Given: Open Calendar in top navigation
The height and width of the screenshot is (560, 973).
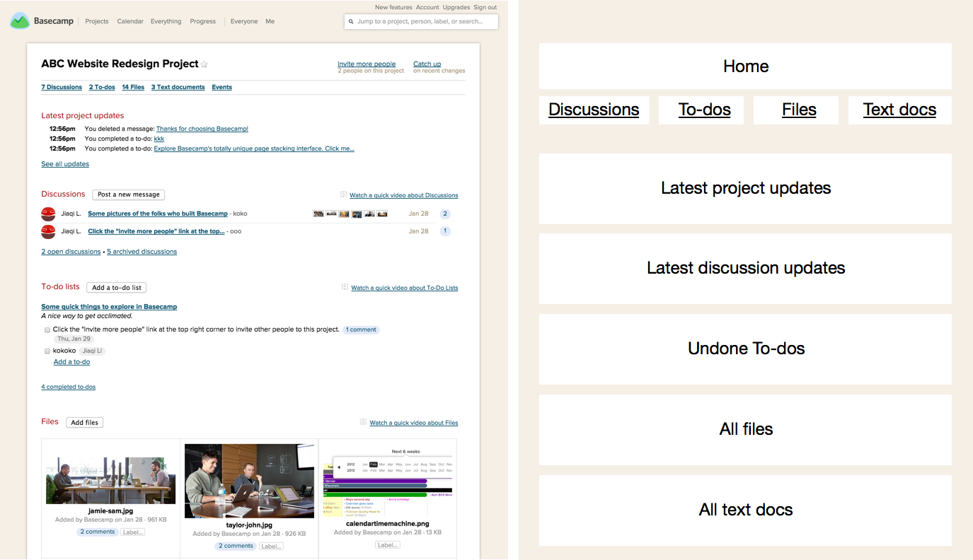Looking at the screenshot, I should (x=130, y=21).
